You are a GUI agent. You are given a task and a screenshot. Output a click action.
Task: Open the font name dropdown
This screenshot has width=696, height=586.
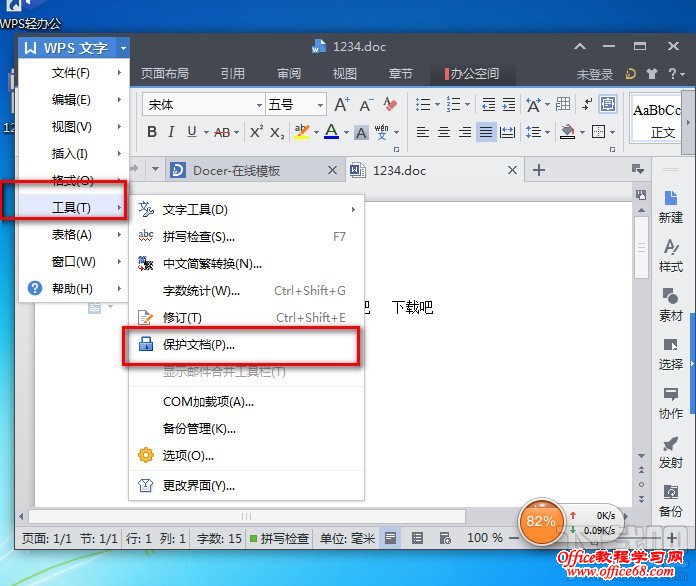coord(259,105)
